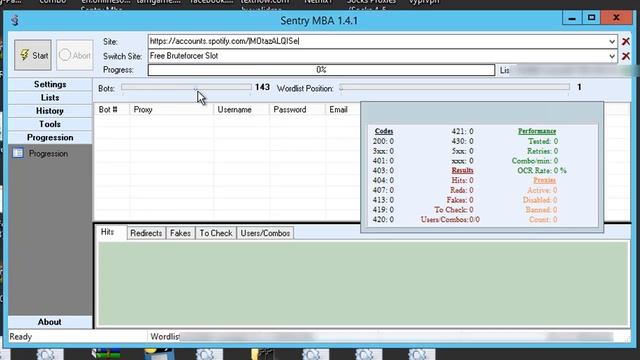Image resolution: width=640 pixels, height=360 pixels.
Task: Click the Bots count value 143
Action: click(262, 87)
